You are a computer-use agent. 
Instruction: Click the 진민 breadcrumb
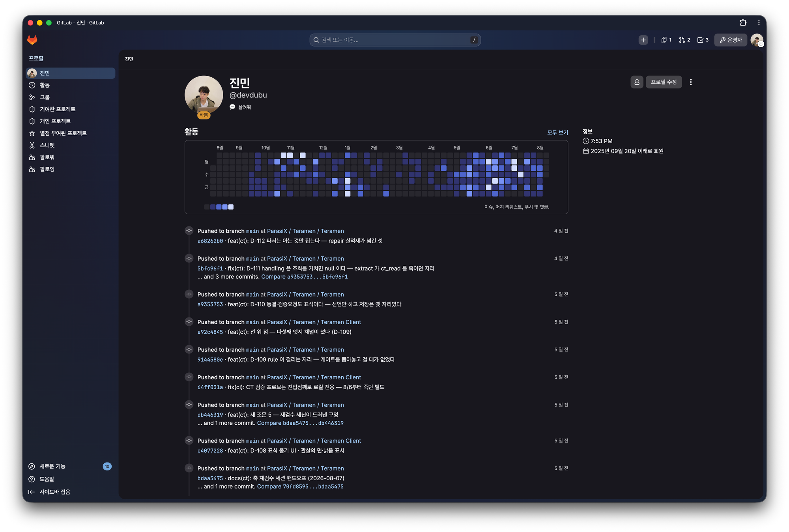[129, 59]
